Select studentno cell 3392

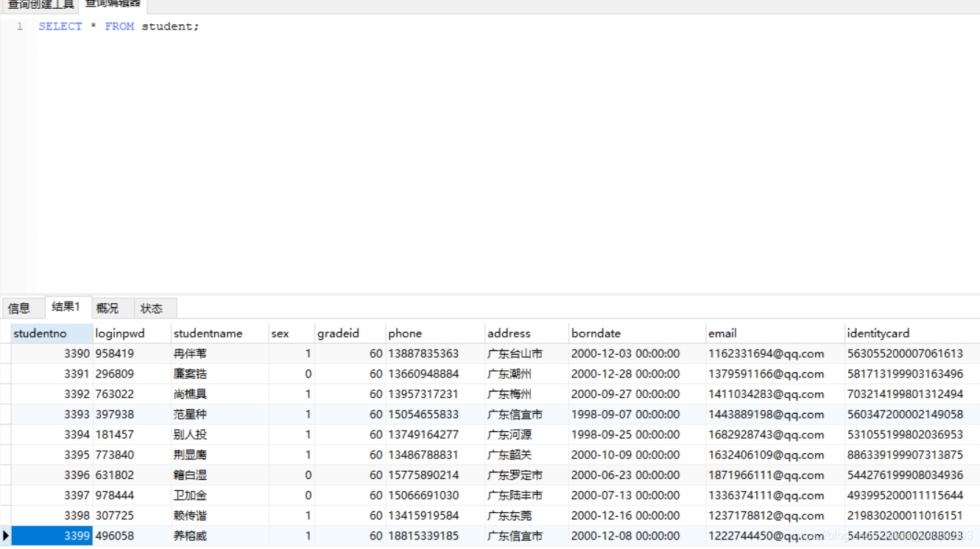tap(52, 394)
